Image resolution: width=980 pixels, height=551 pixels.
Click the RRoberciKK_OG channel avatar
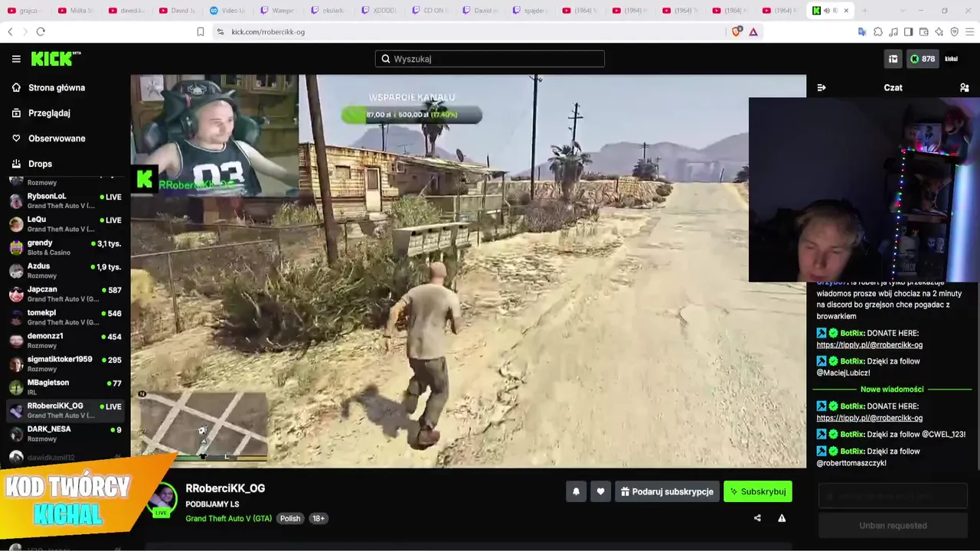tap(162, 501)
